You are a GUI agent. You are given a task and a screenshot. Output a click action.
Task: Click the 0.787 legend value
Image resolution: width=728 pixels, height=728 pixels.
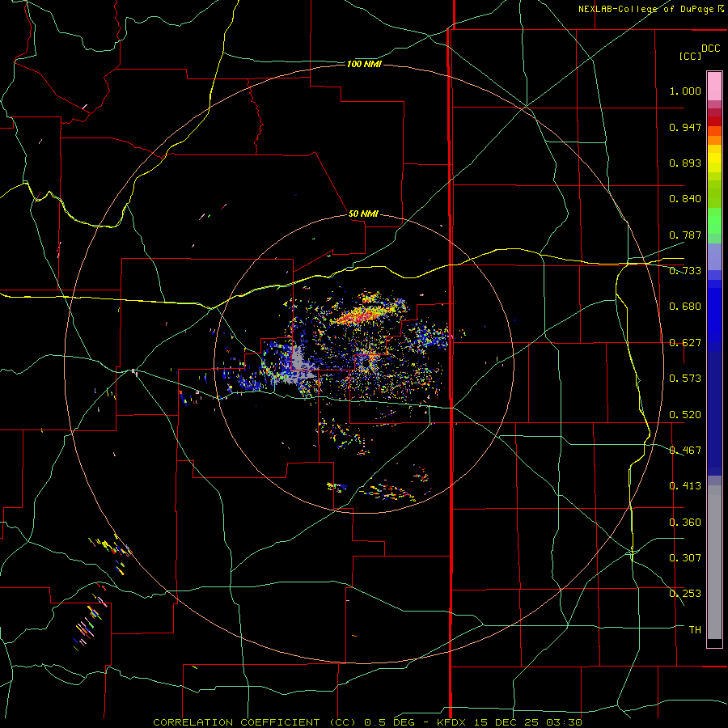click(x=685, y=235)
